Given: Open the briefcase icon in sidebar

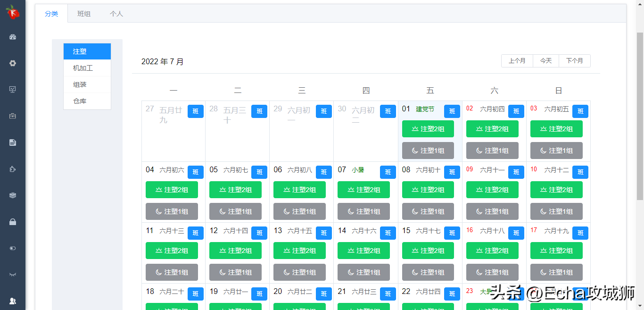Looking at the screenshot, I should (13, 116).
